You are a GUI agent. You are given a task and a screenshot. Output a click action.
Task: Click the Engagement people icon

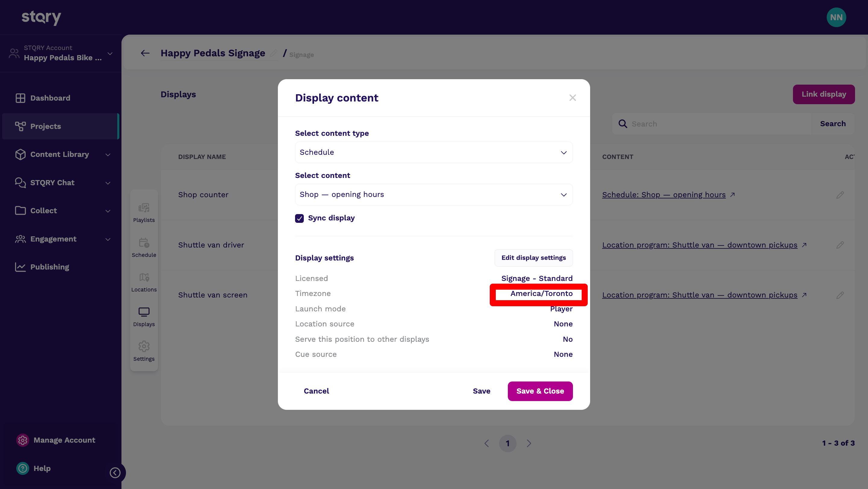tap(20, 239)
